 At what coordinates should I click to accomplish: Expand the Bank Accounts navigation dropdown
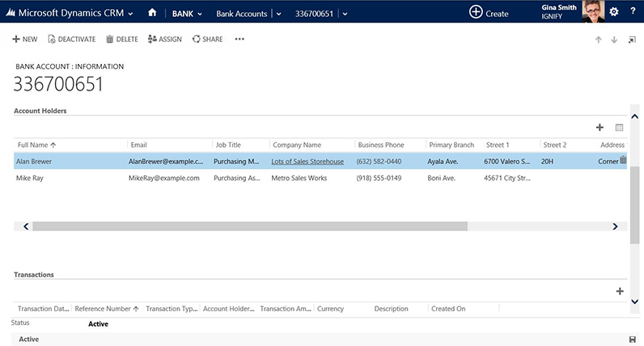pos(279,14)
